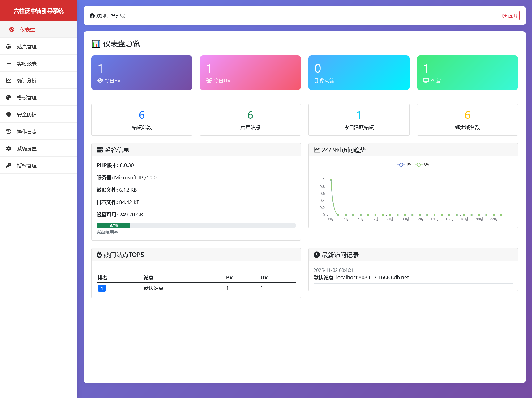Click the 退出 logout button

pyautogui.click(x=509, y=16)
